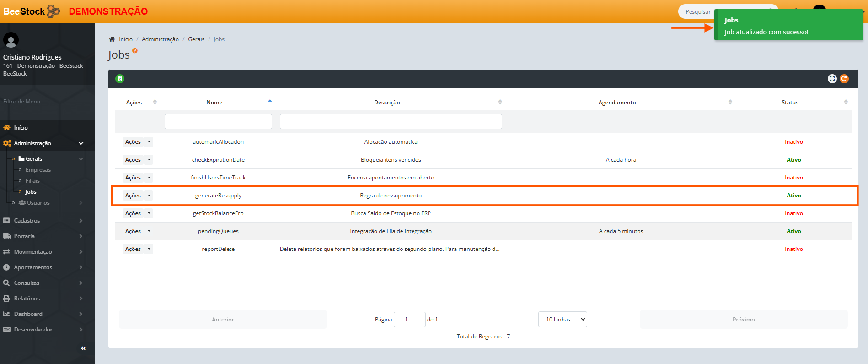This screenshot has width=868, height=364.
Task: Dismiss the green Jobs success notification
Action: [x=788, y=26]
